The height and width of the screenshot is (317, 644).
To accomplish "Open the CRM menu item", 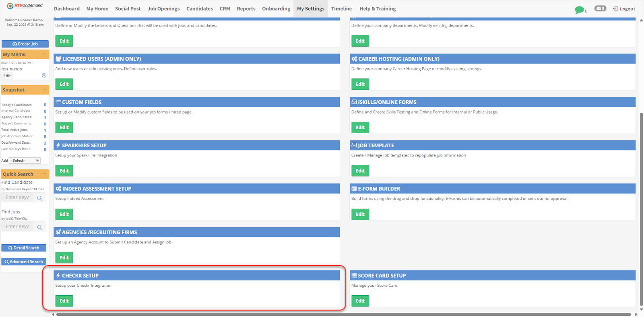I will (225, 9).
